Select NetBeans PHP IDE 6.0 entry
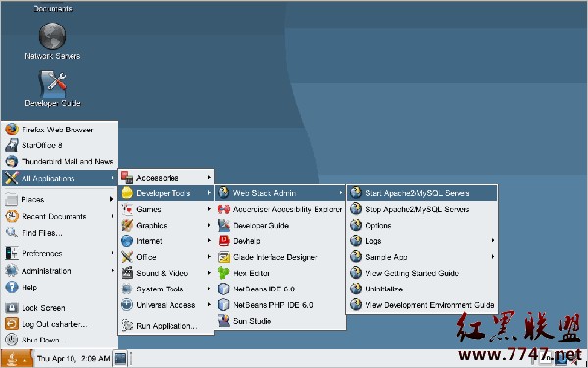The width and height of the screenshot is (588, 368). [279, 305]
